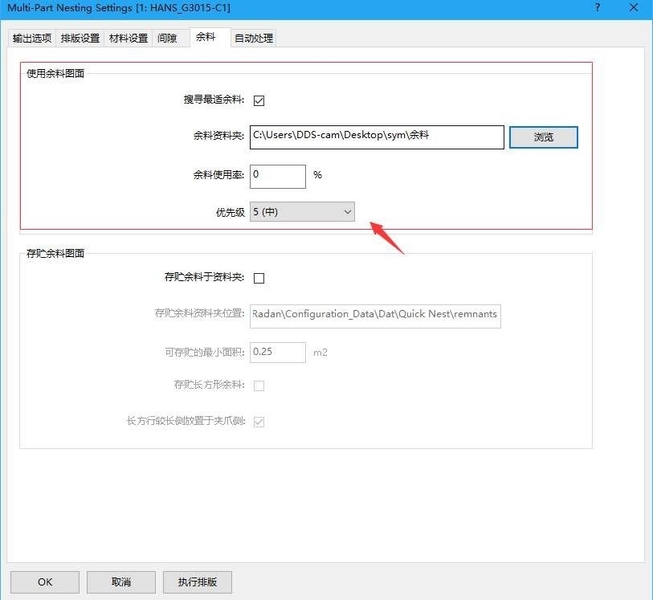Click the 优先级 label text
The image size is (653, 600).
coord(230,212)
